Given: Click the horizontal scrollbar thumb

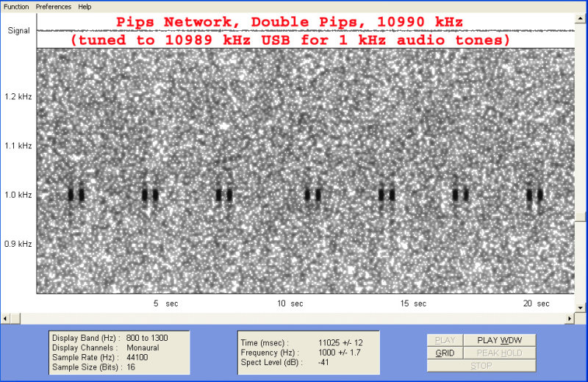Looking at the screenshot, I should pos(15,319).
